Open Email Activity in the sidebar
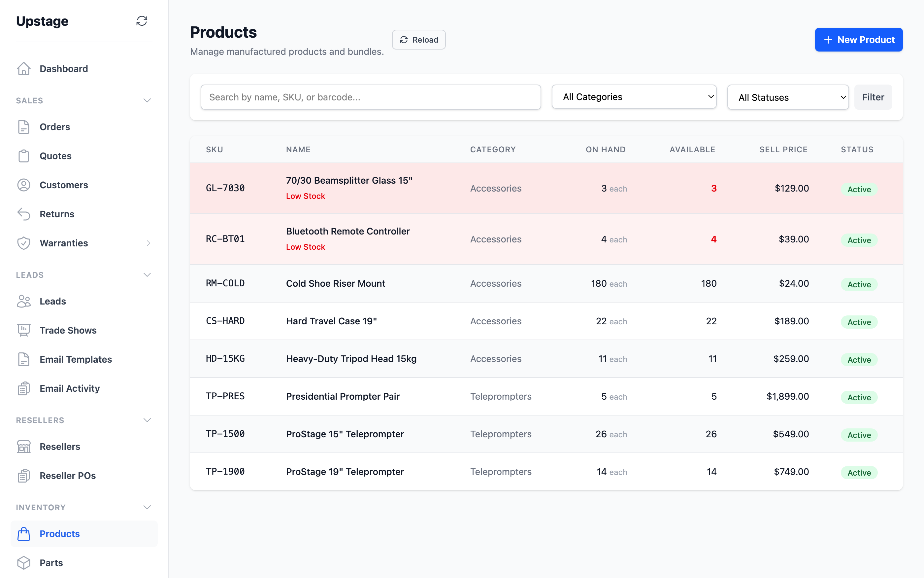 coord(84,388)
